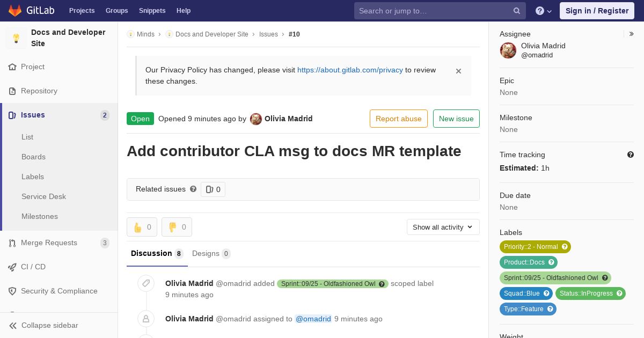The width and height of the screenshot is (644, 338).
Task: Collapse the right sidebar with chevrons
Action: point(632,34)
